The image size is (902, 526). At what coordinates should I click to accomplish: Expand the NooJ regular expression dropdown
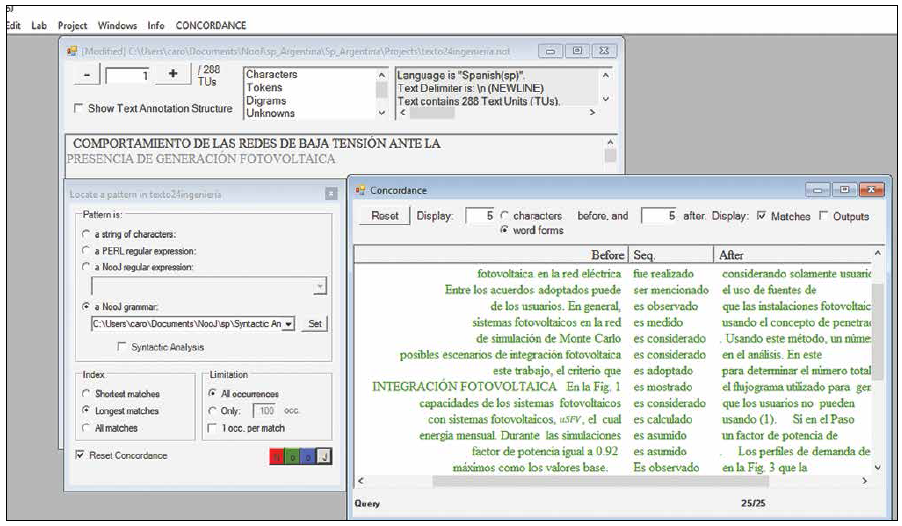click(319, 287)
